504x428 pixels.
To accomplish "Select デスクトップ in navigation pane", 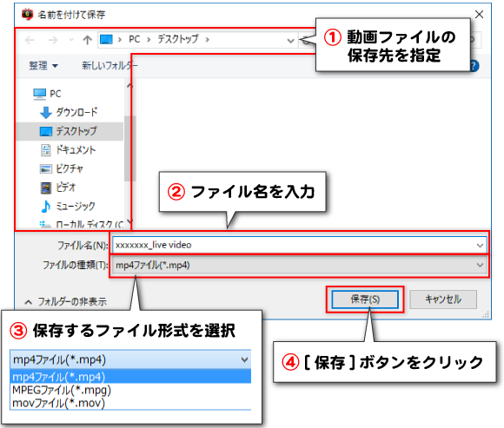I will (x=68, y=131).
